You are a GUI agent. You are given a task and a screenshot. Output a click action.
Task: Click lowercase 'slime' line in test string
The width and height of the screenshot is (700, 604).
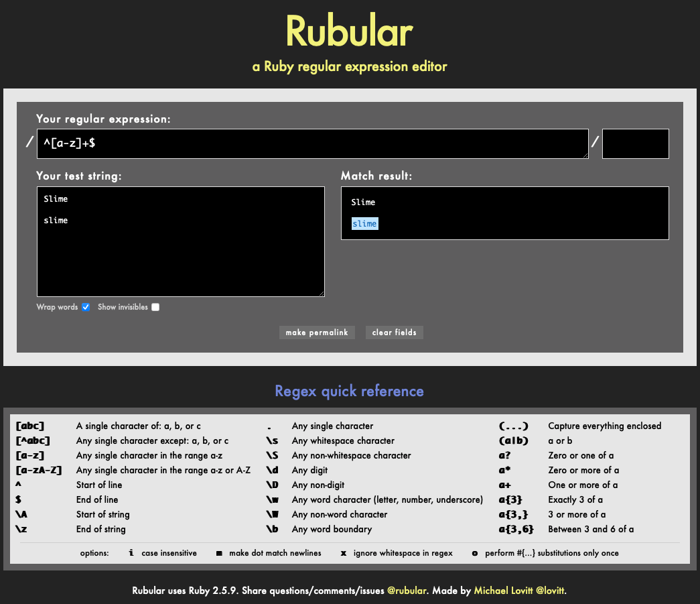56,221
